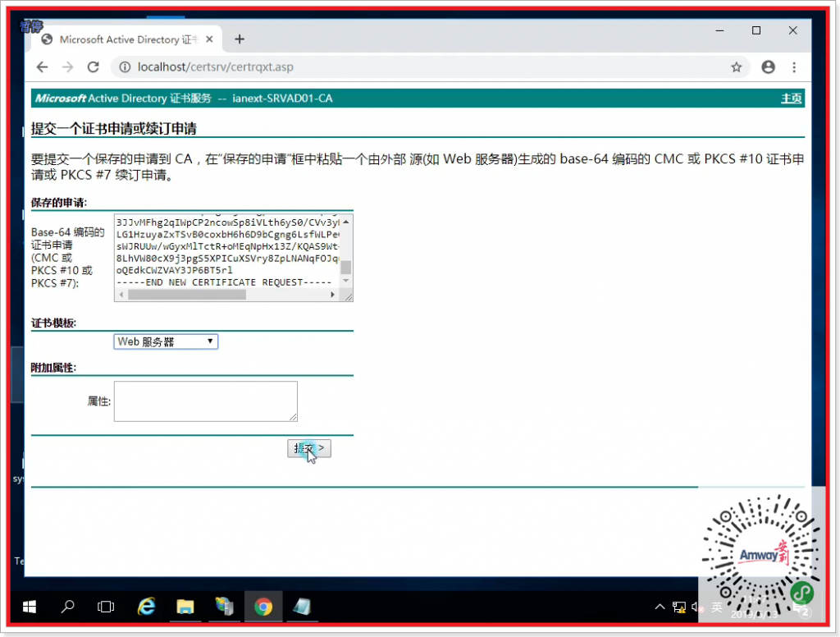
Task: View site info icon beside localhost
Action: pyautogui.click(x=124, y=67)
